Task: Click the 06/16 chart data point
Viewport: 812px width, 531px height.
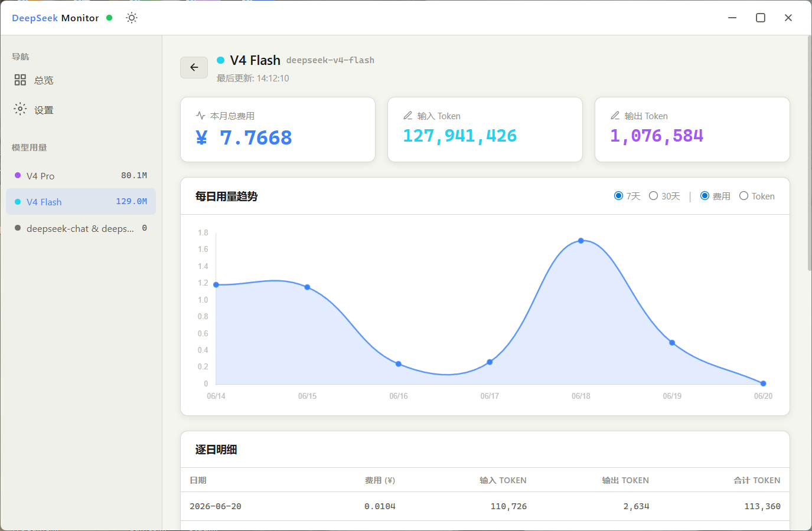Action: pos(399,364)
